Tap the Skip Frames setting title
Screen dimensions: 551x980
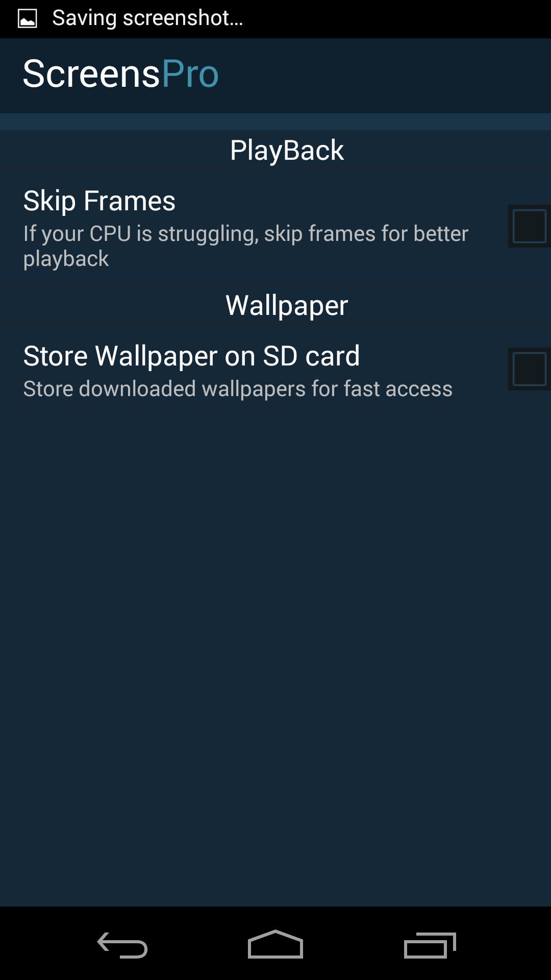pyautogui.click(x=99, y=201)
